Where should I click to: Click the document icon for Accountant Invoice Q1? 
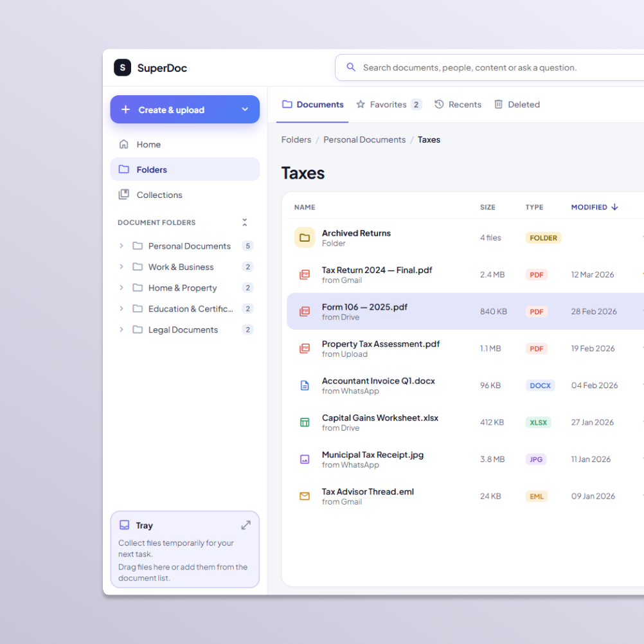pyautogui.click(x=305, y=385)
